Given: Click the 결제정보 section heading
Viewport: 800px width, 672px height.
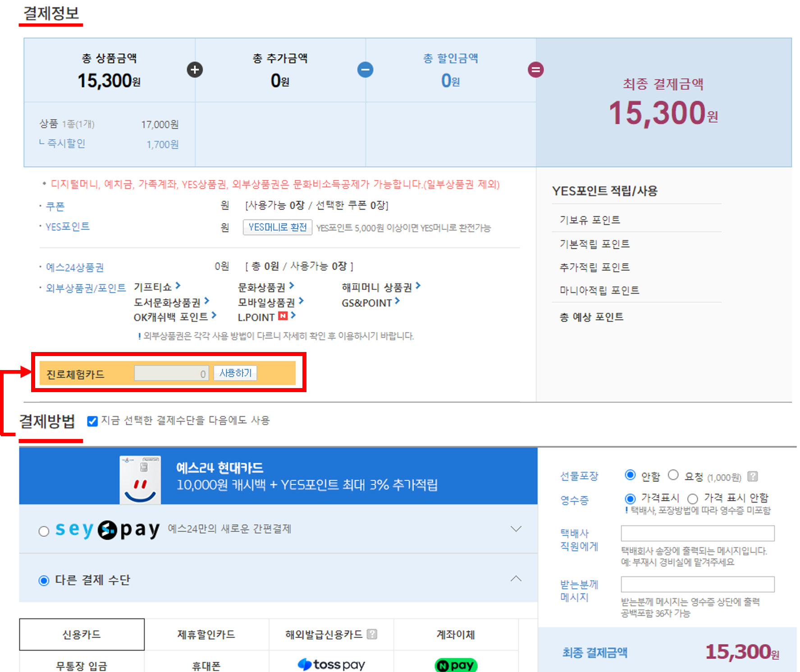Looking at the screenshot, I should coord(51,13).
